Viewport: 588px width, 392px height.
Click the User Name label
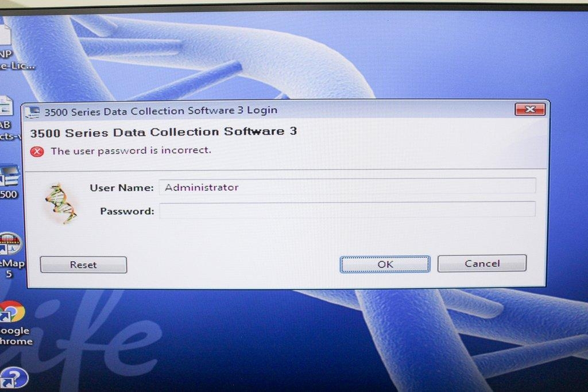(122, 187)
